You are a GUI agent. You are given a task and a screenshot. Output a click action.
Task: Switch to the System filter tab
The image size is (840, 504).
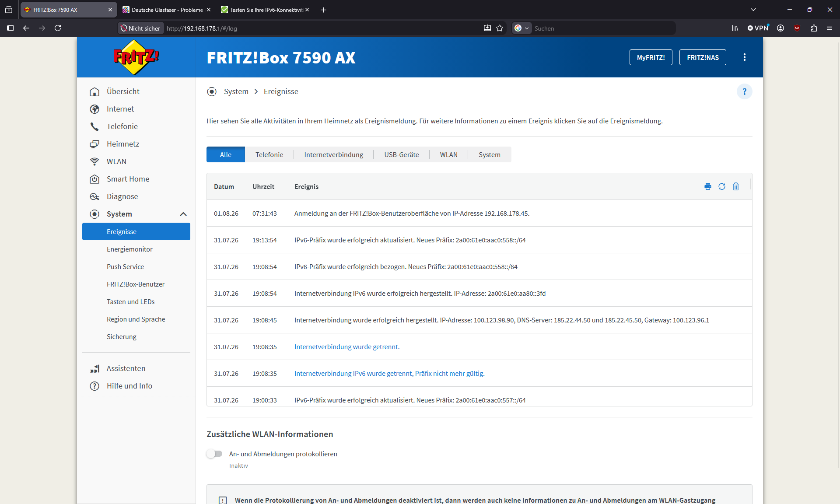(490, 154)
